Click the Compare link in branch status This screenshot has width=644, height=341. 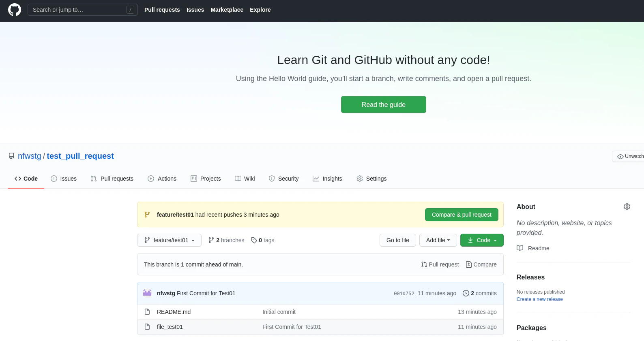[x=481, y=264]
